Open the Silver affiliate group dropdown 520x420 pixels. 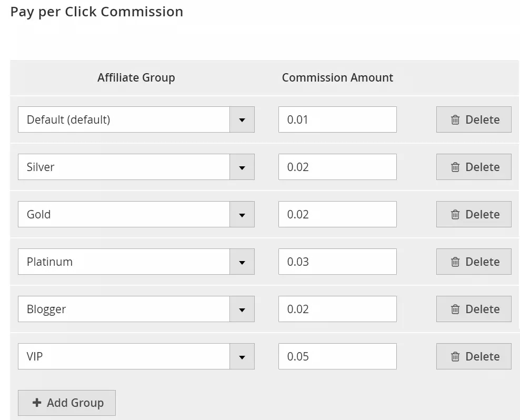(242, 167)
